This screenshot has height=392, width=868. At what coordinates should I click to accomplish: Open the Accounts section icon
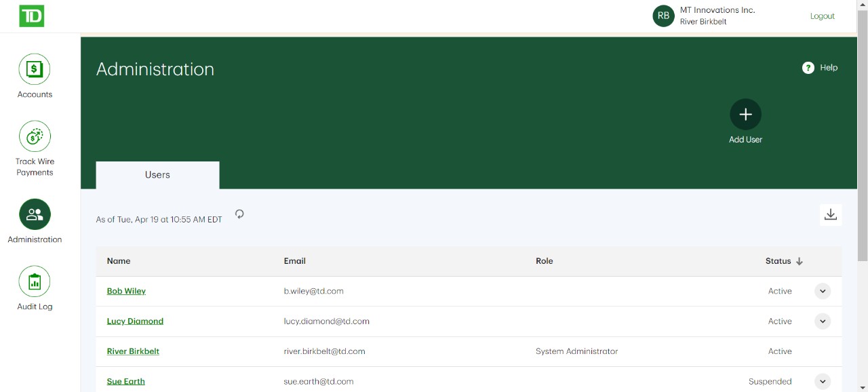pos(35,69)
